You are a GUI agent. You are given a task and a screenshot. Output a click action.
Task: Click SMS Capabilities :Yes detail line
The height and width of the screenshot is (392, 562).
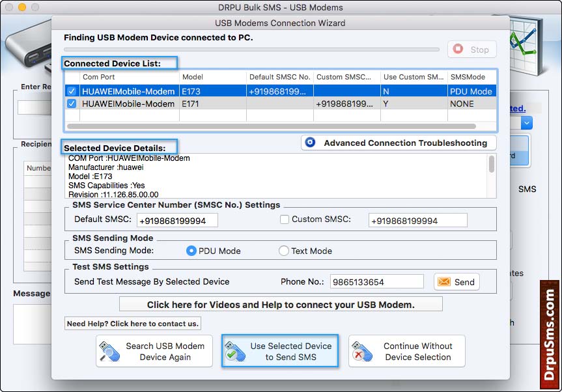(106, 186)
